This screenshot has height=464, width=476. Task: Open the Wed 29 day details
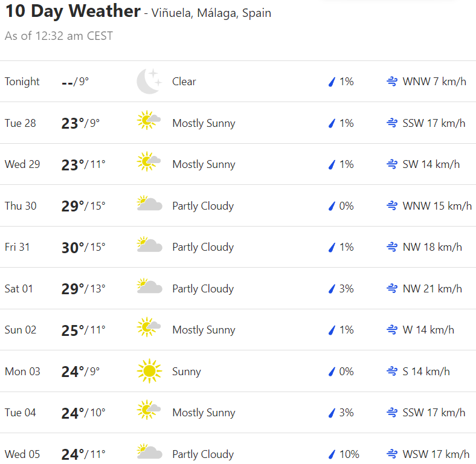pos(242,164)
